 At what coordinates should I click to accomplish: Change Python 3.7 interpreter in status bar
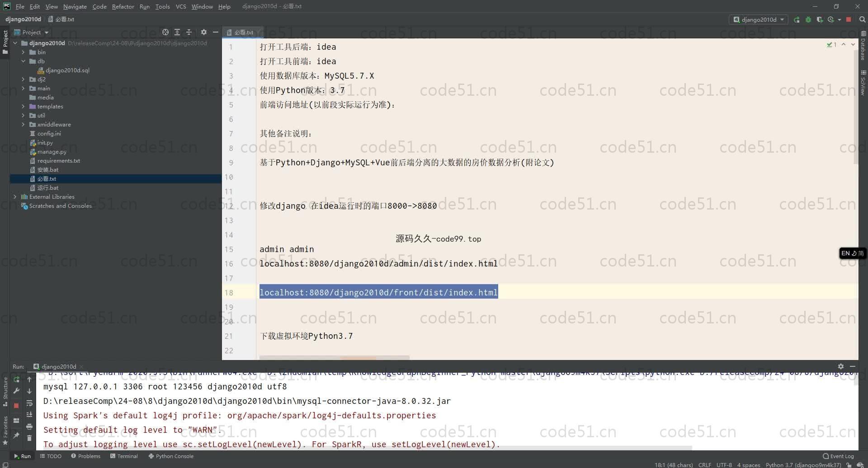coord(803,465)
